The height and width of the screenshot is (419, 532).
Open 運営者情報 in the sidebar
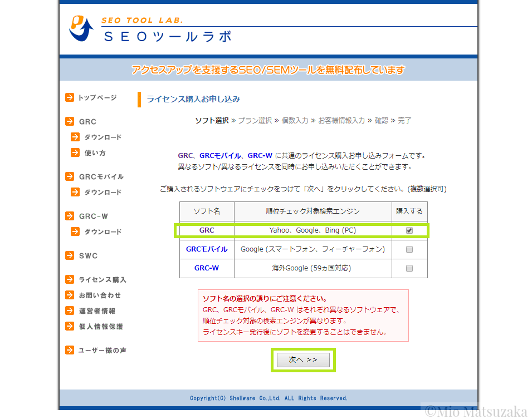(97, 311)
